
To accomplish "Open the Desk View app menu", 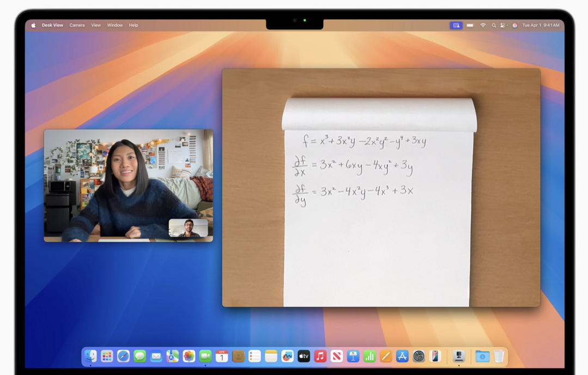I will [52, 25].
